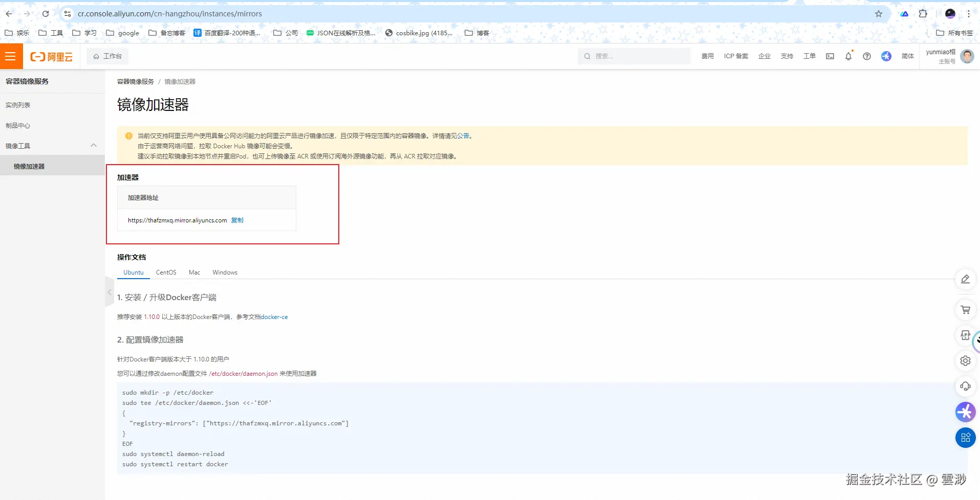The width and height of the screenshot is (980, 500).
Task: Switch to the Ubuntu tab
Action: click(x=134, y=272)
